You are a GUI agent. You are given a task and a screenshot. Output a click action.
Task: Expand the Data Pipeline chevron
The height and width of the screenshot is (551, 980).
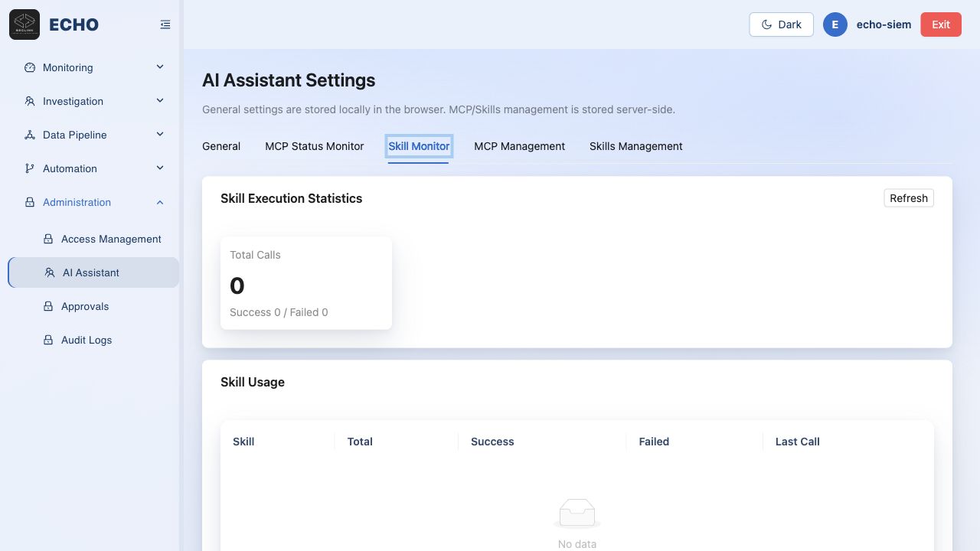click(x=160, y=135)
